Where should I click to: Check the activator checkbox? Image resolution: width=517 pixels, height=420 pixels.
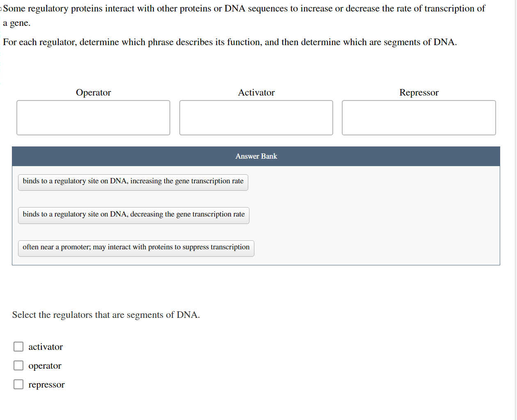[x=18, y=346]
